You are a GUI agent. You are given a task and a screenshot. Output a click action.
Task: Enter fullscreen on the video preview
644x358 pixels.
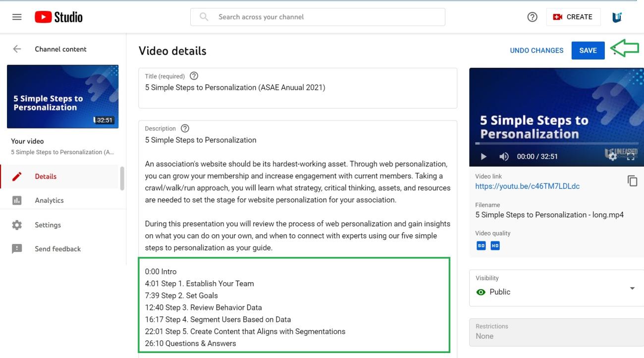631,156
